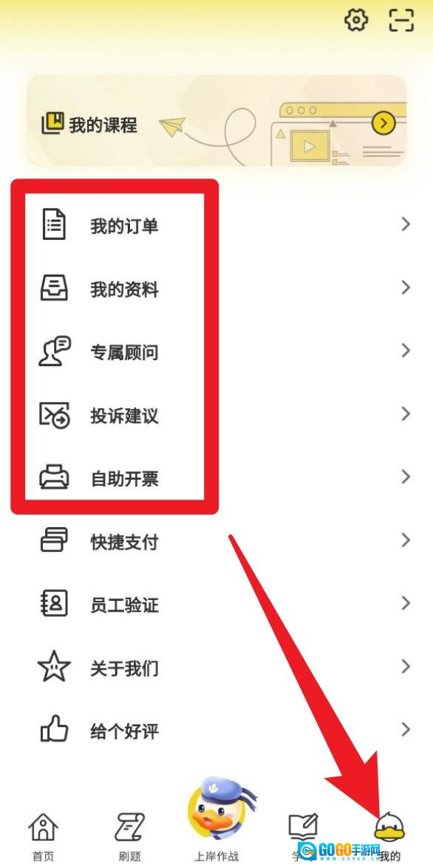Viewport: 433px width, 868px height.
Task: Click the 给个好评 thumbs-up icon
Action: tap(54, 730)
